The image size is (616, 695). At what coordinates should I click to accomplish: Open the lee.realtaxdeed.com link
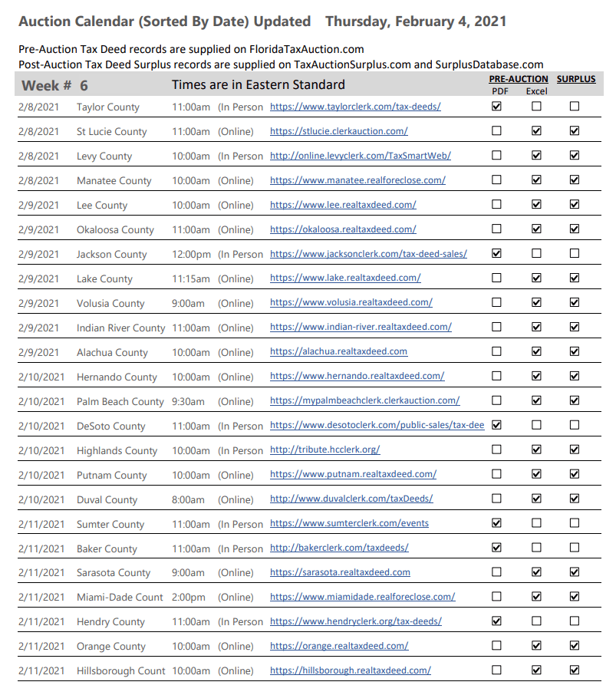[343, 205]
